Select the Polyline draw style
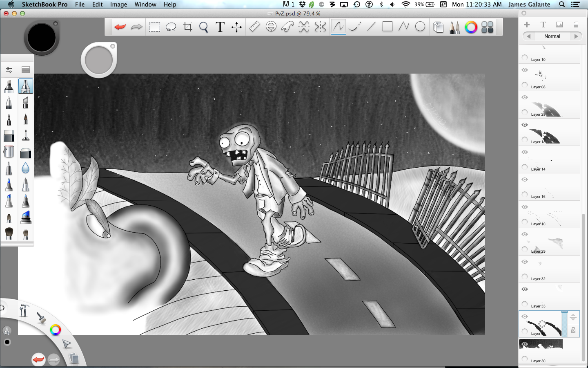 (x=403, y=27)
